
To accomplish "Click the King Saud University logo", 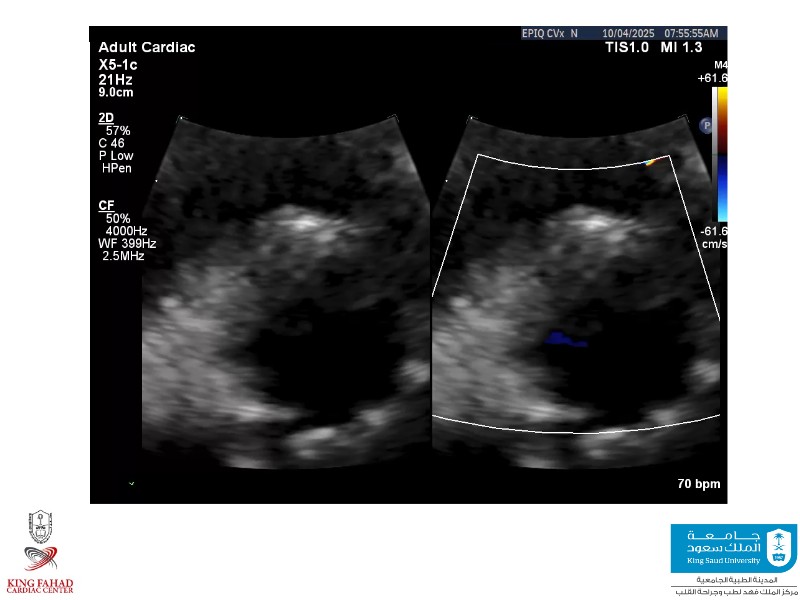I will coord(733,548).
